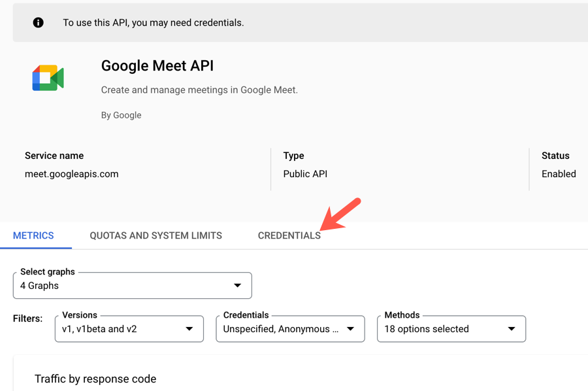Image resolution: width=588 pixels, height=391 pixels.
Task: Select the Google Meet API title
Action: coord(157,65)
